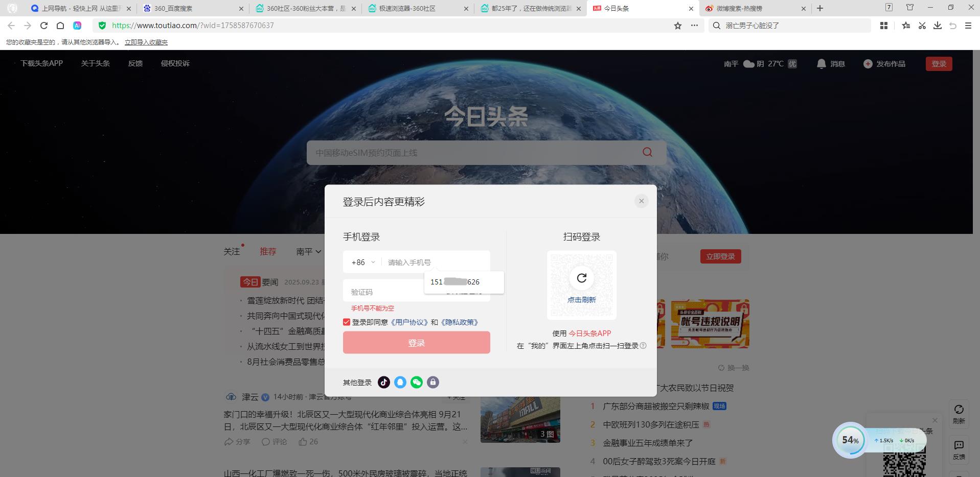Switch to 微博搜索-热搜榜 browser tab

pos(740,8)
